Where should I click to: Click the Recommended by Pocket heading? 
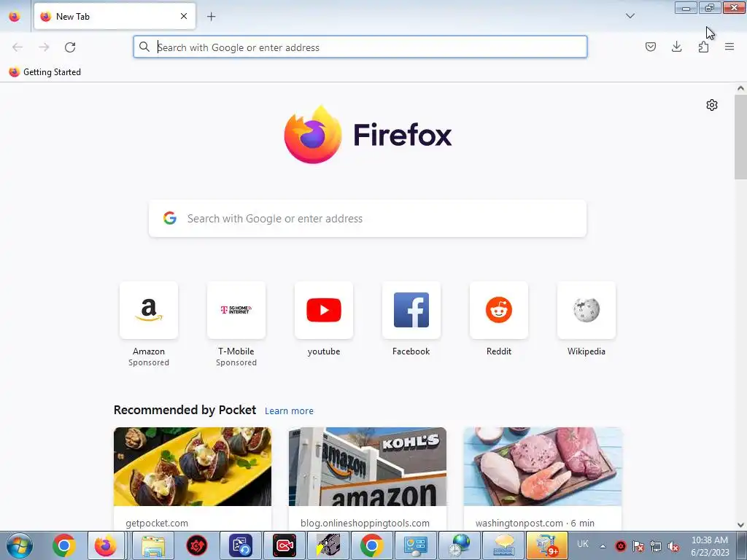[185, 410]
